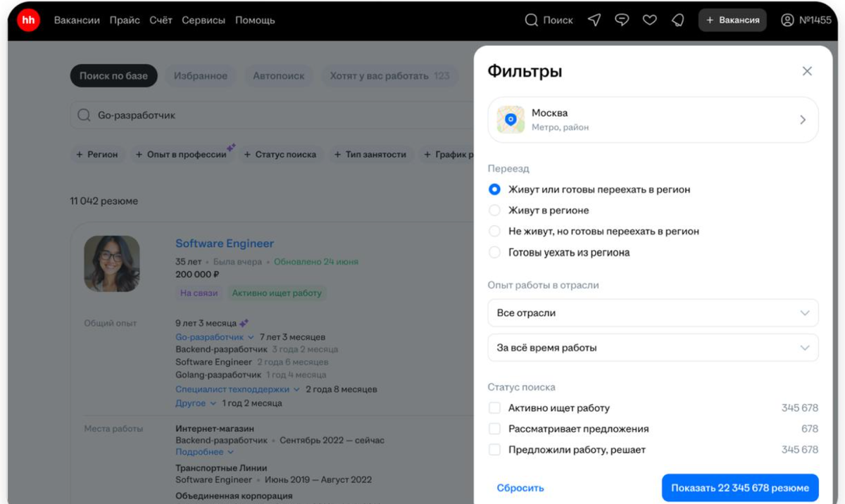Screen dimensions: 845x504
Task: Open the 'Все отрасли' dropdown
Action: point(652,313)
